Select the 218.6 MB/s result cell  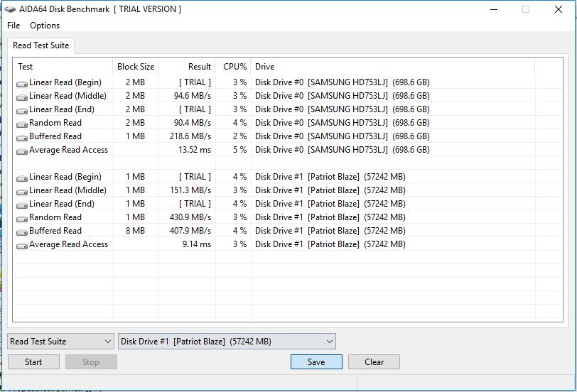pos(190,136)
